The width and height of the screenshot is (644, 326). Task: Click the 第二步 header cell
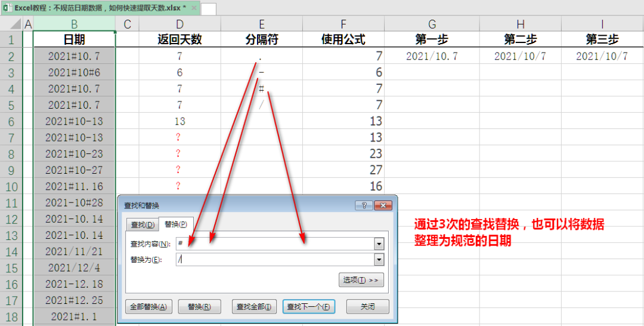(520, 40)
